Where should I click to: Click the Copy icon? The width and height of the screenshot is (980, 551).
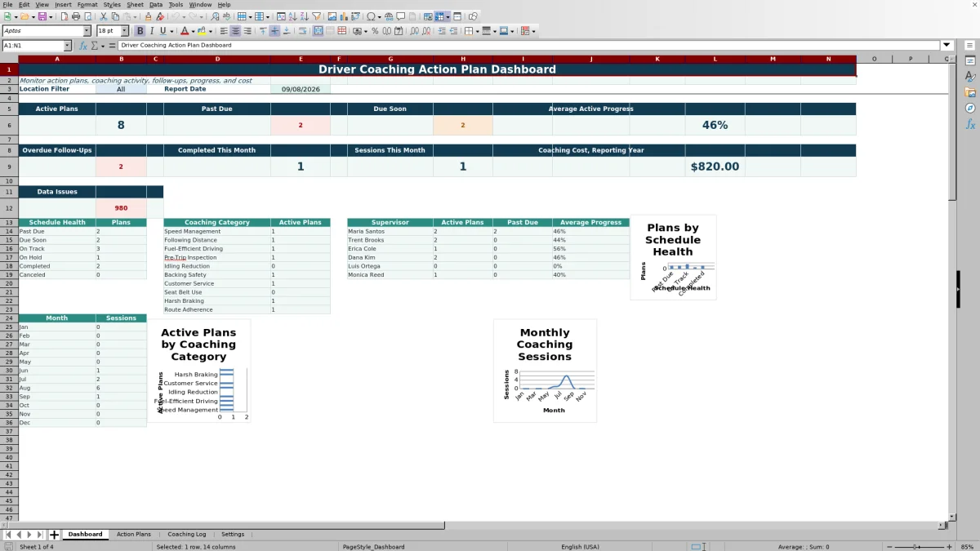click(x=115, y=16)
